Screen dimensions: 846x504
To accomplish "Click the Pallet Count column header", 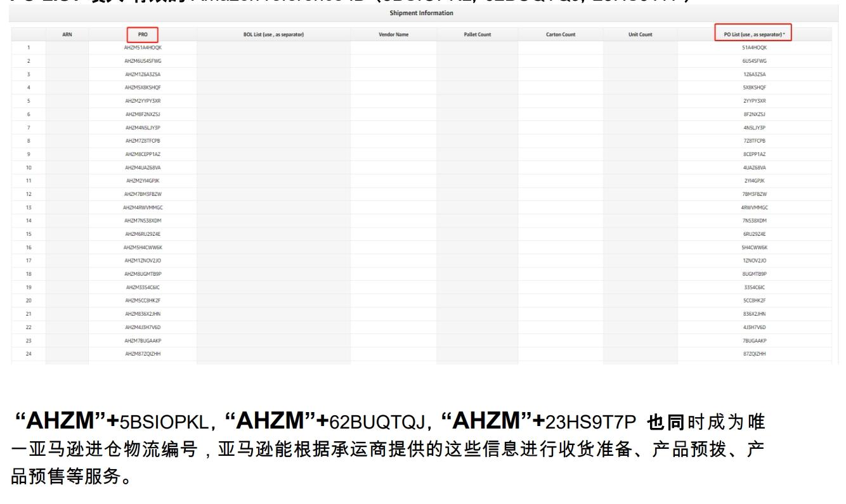I will [x=478, y=34].
